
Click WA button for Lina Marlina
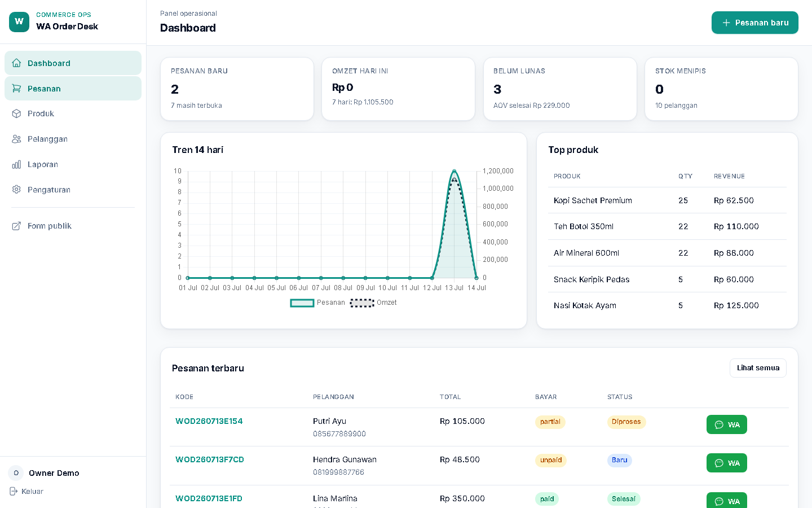pos(726,501)
